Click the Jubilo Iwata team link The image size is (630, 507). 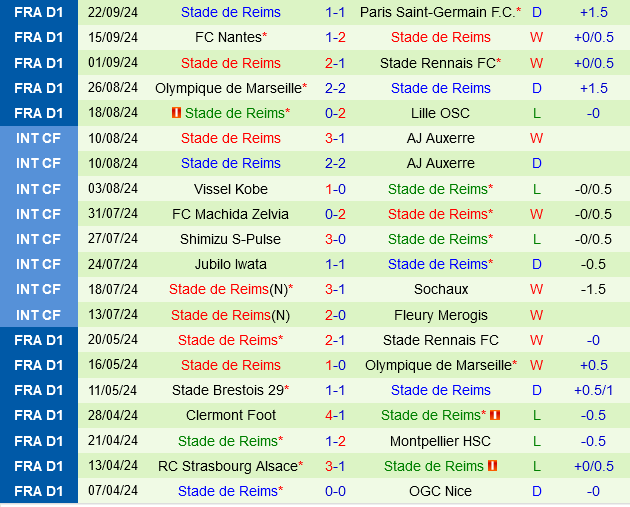click(x=230, y=264)
